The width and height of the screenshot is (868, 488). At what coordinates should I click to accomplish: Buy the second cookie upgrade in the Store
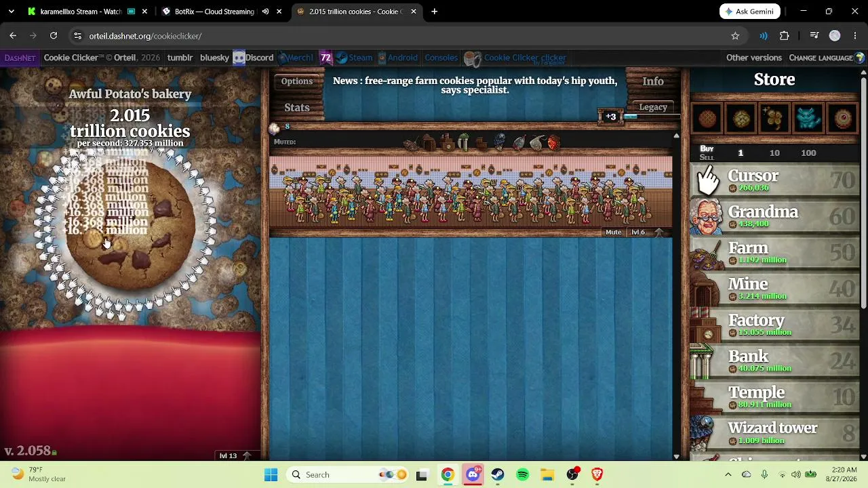coord(741,119)
